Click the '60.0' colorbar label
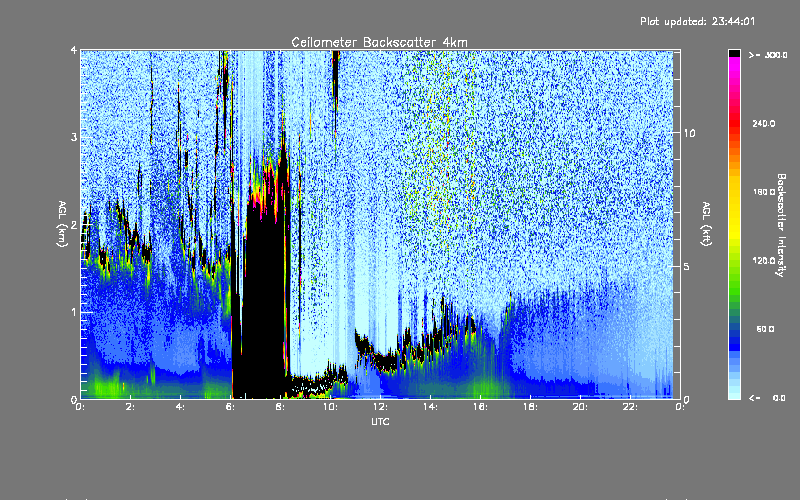Viewport: 800px width, 500px height. click(765, 329)
